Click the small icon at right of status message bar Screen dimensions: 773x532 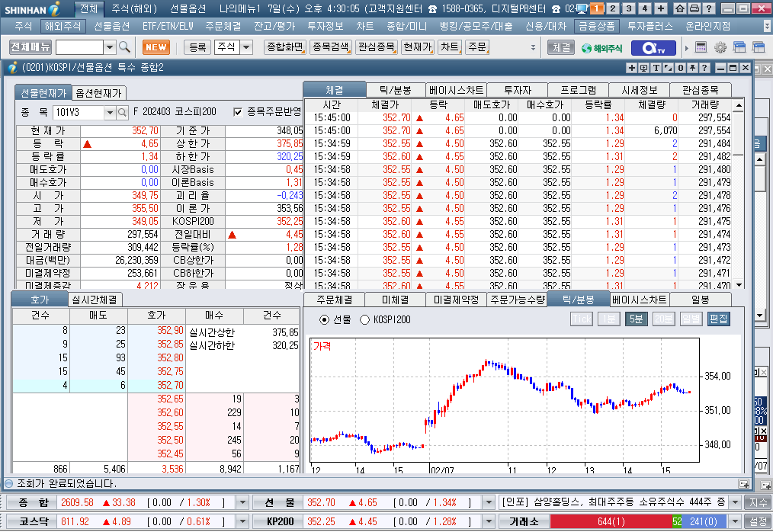tap(744, 484)
